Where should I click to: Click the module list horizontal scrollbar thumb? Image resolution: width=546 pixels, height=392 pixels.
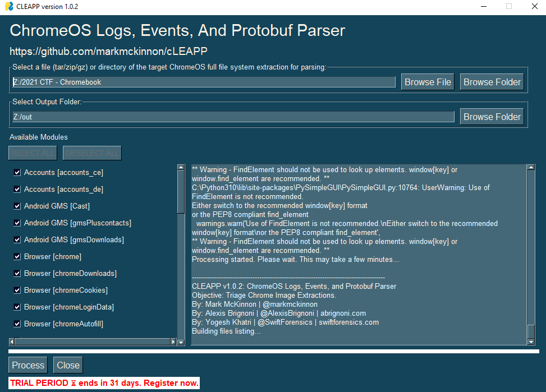(92, 342)
